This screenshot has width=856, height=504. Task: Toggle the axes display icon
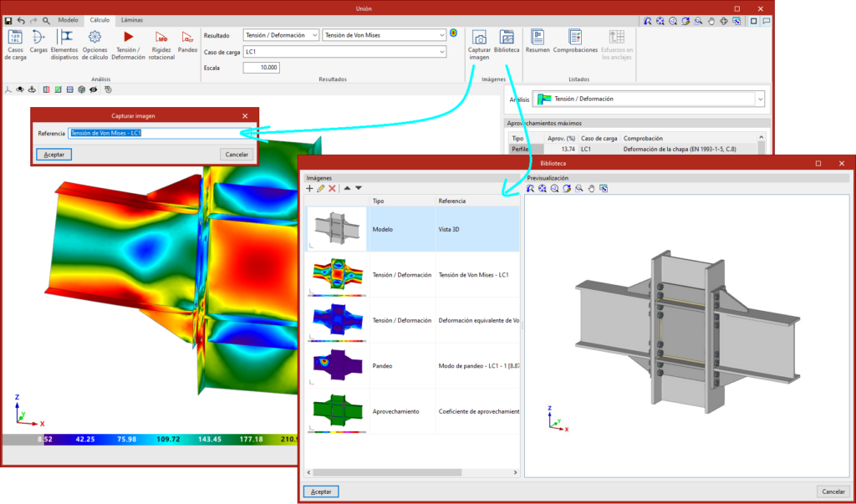click(x=8, y=89)
